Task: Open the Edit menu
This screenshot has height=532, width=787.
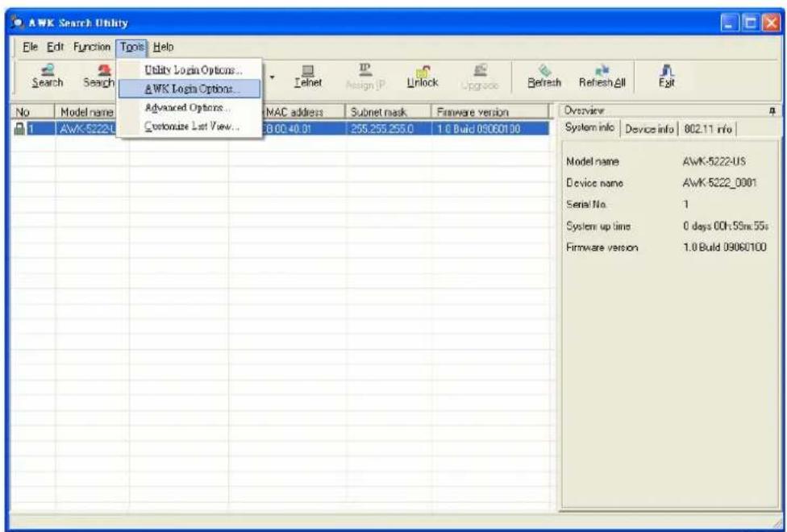Action: (55, 48)
